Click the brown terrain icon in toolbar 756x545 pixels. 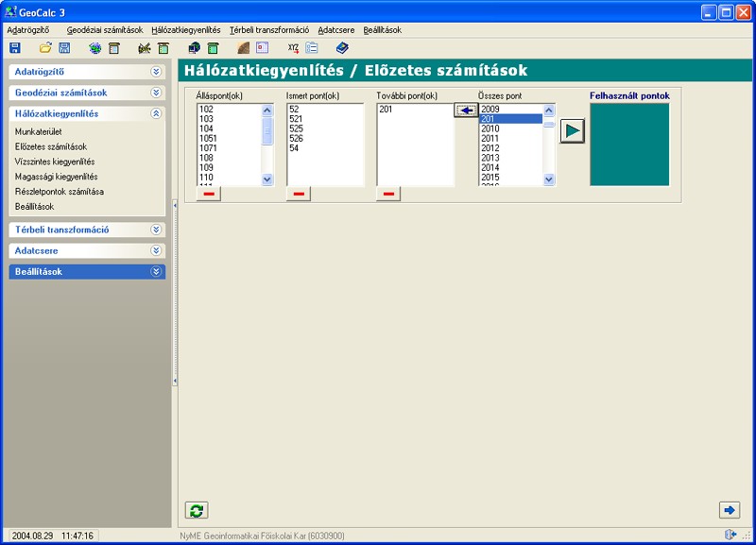coord(244,48)
